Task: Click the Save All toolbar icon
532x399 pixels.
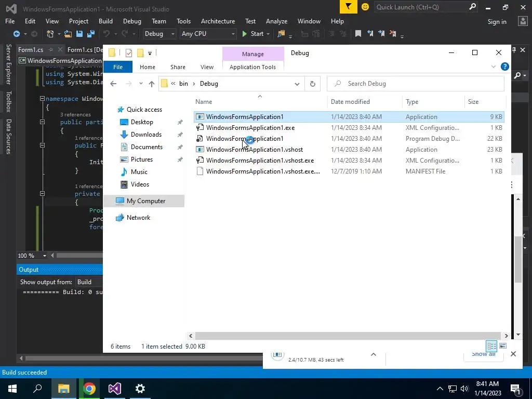Action: tap(91, 34)
